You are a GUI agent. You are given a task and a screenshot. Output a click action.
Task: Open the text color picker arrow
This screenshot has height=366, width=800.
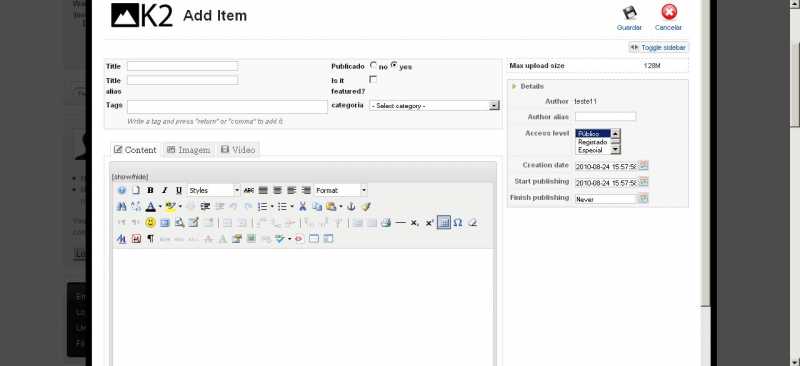click(x=160, y=207)
